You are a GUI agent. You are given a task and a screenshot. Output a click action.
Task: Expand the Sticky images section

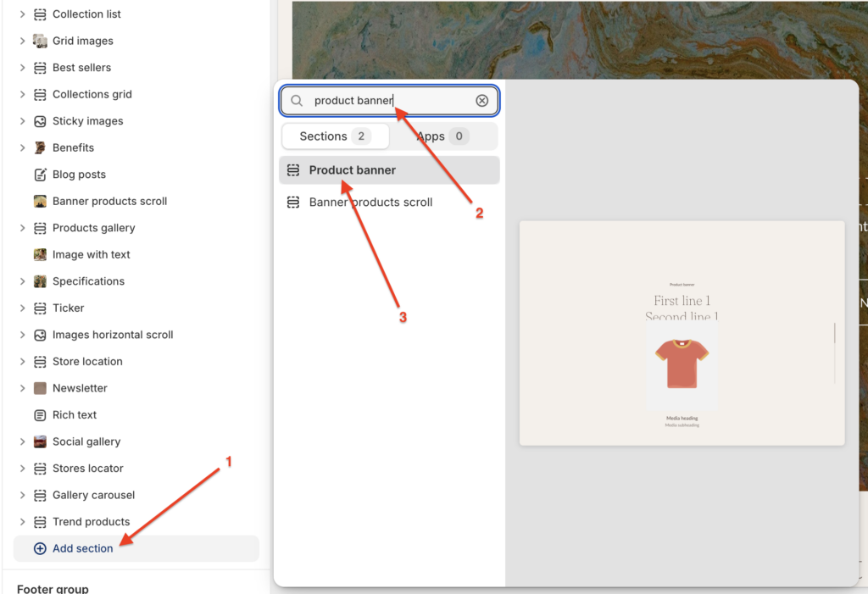[x=22, y=121]
